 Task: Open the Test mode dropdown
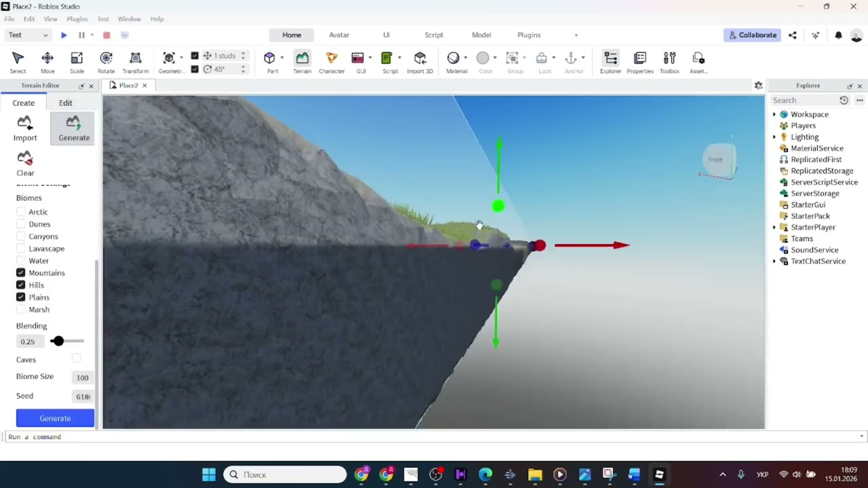click(x=28, y=35)
